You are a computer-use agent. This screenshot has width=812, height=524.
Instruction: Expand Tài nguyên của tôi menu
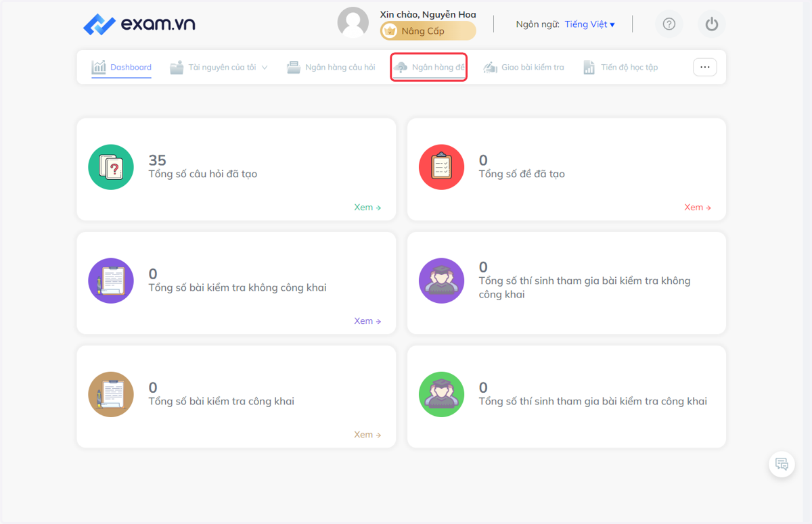(x=219, y=67)
